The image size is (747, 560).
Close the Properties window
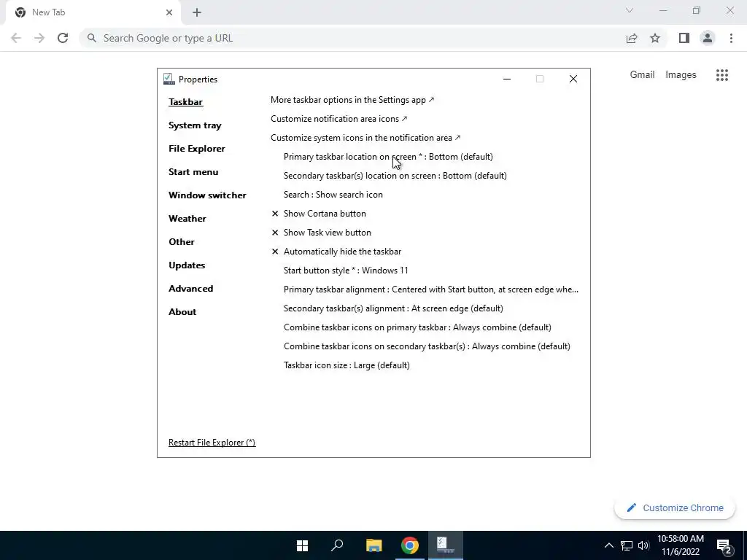point(573,79)
